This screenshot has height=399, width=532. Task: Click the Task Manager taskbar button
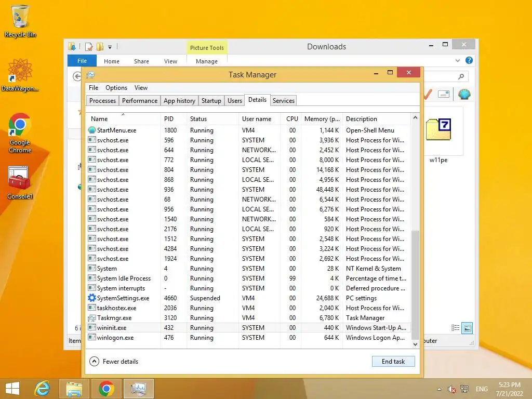[x=138, y=389]
